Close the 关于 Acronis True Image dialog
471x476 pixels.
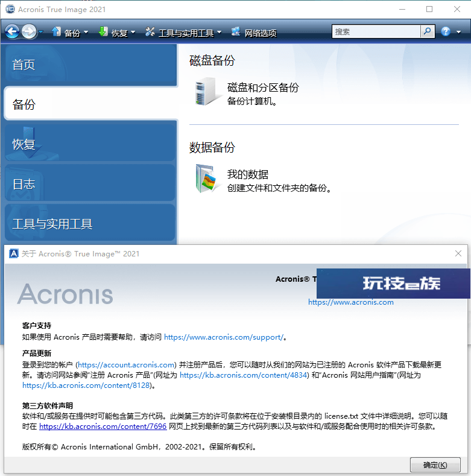tap(458, 253)
